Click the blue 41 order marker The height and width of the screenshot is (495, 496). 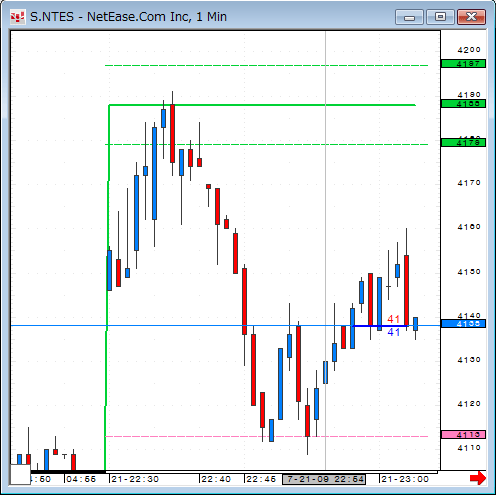[x=393, y=332]
